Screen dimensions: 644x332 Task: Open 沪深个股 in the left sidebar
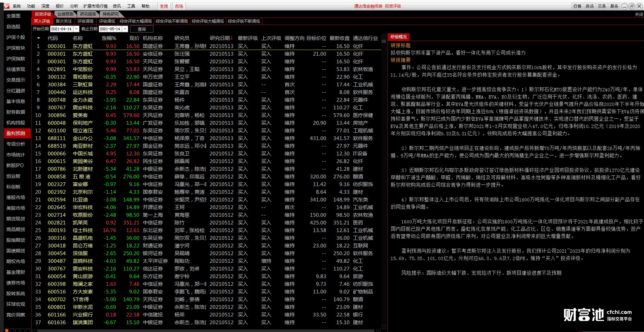pos(16,37)
